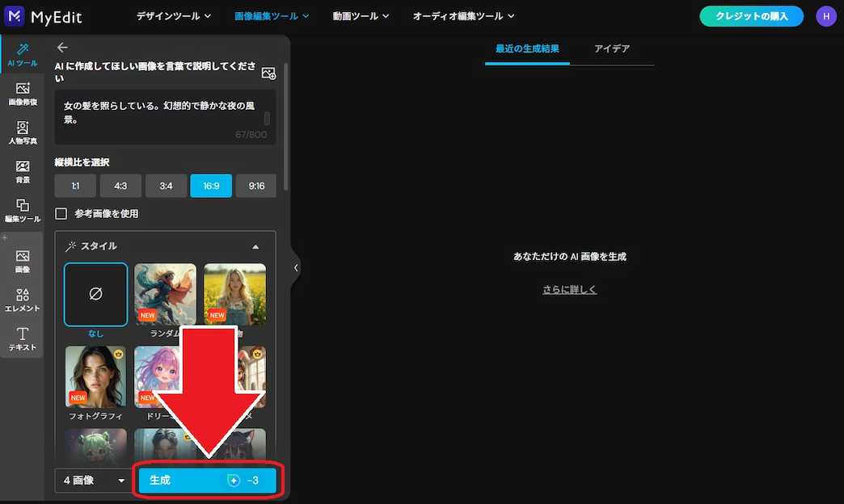Viewport: 844px width, 504px height.
Task: Go back with the left arrow icon
Action: click(62, 48)
